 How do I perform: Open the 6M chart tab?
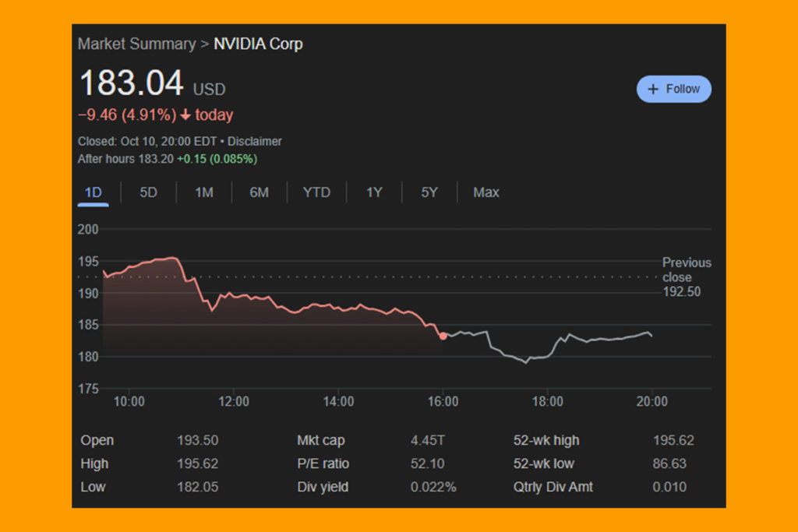point(259,192)
